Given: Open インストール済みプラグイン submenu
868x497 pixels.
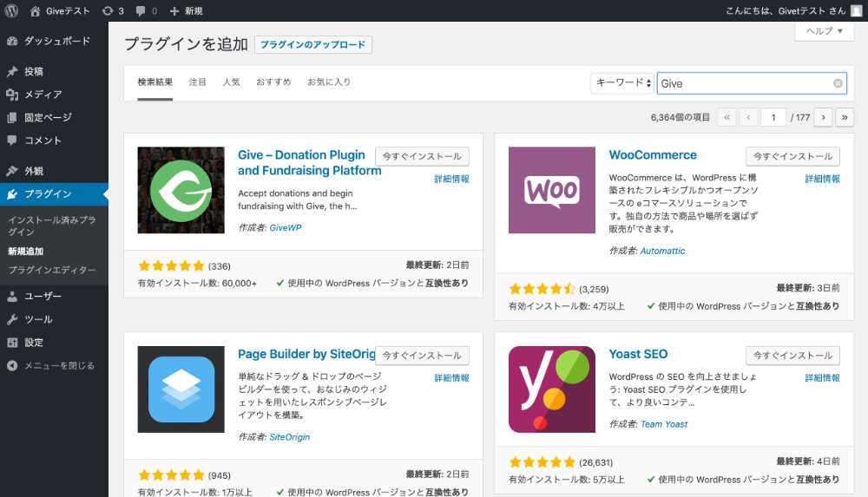Looking at the screenshot, I should 51,226.
